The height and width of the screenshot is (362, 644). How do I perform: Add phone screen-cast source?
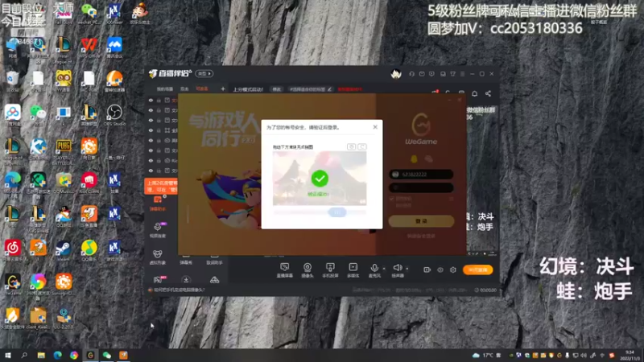pos(330,270)
